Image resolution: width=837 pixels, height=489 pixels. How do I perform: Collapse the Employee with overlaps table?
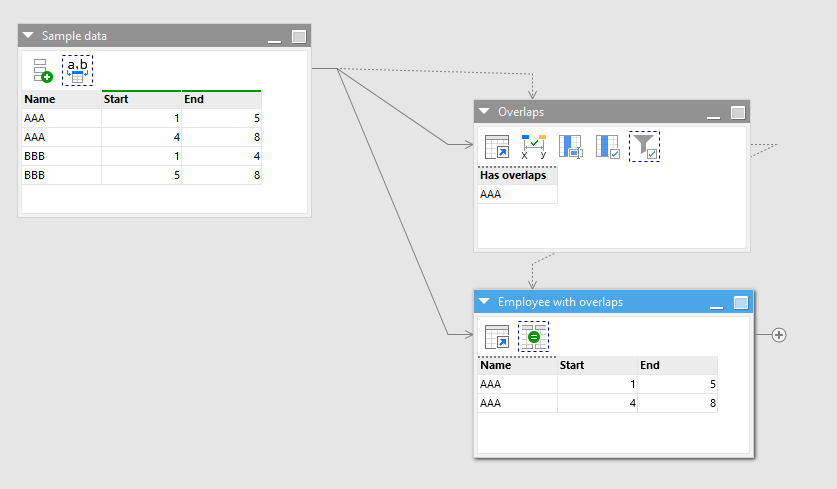click(x=485, y=302)
